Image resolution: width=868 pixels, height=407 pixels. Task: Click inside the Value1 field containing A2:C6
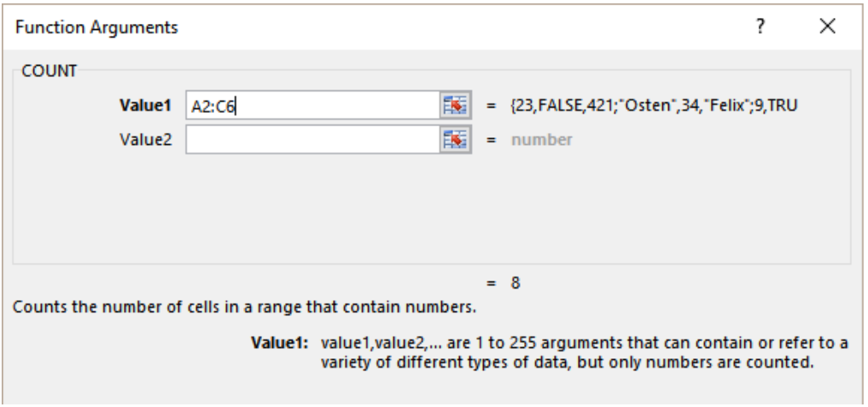[312, 105]
